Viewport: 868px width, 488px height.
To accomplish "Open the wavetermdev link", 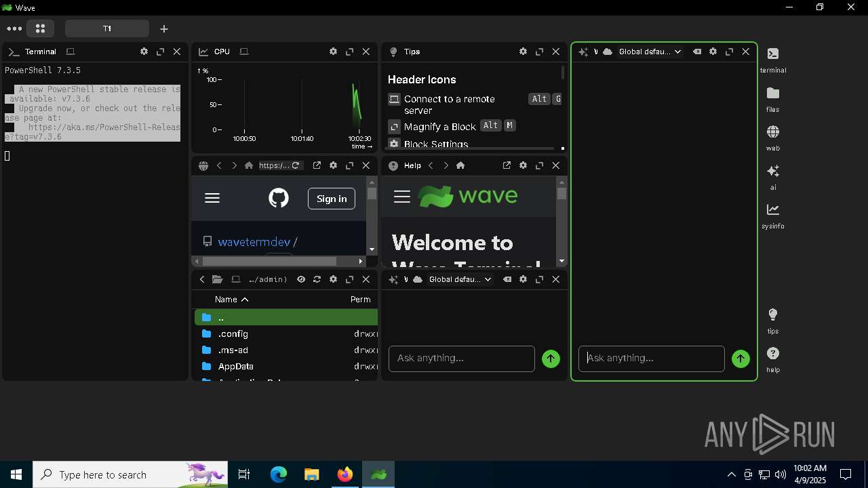I will (x=254, y=242).
